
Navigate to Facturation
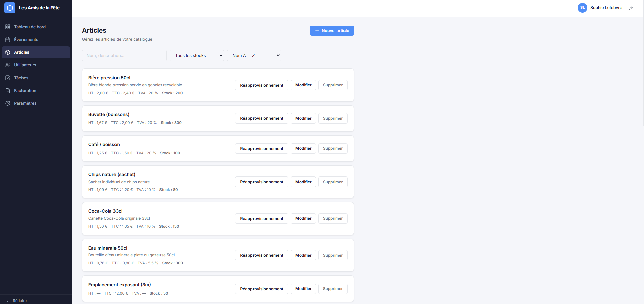click(x=36, y=91)
